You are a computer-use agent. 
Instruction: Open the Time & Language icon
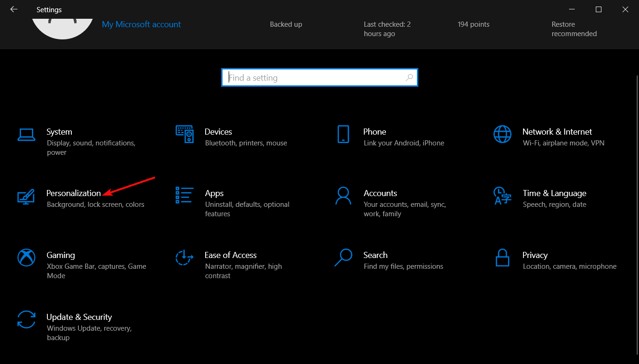(502, 196)
